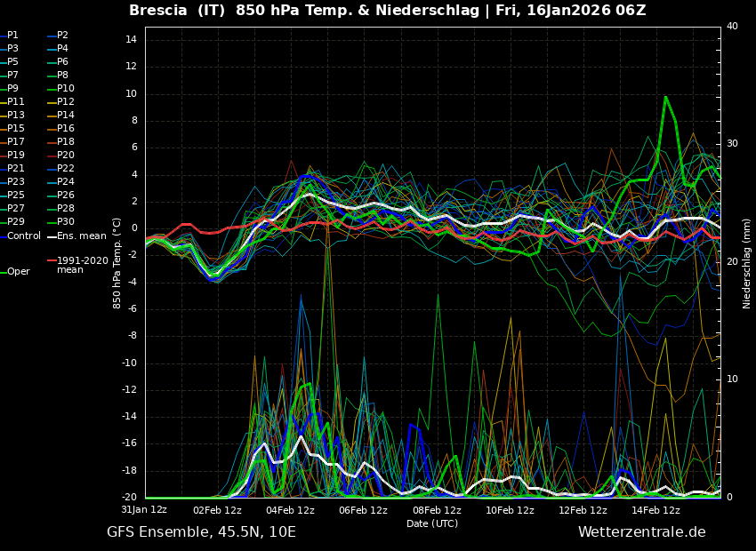Screen dimensions: 756x551
Task: Click the 850 hPa Temp. left axis label
Action: click(117, 263)
